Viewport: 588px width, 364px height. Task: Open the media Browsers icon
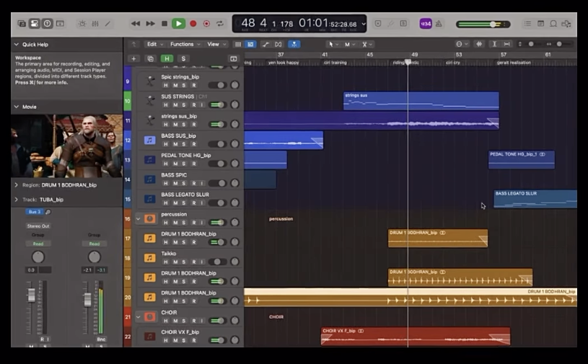[566, 24]
